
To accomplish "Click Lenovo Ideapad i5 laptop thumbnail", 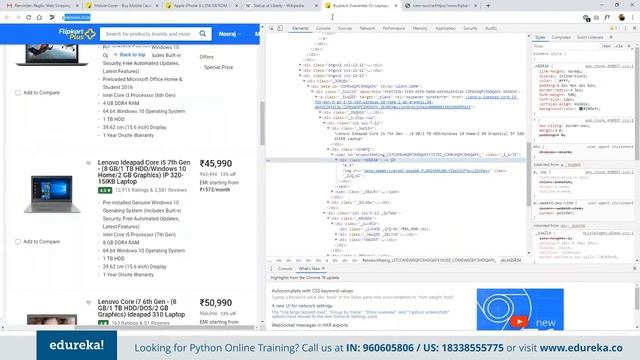I will 51,194.
